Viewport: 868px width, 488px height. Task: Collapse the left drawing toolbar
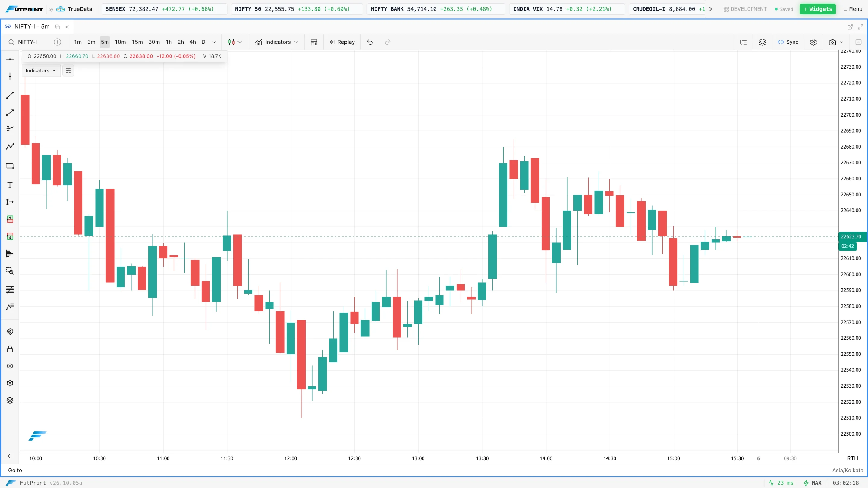click(x=9, y=456)
